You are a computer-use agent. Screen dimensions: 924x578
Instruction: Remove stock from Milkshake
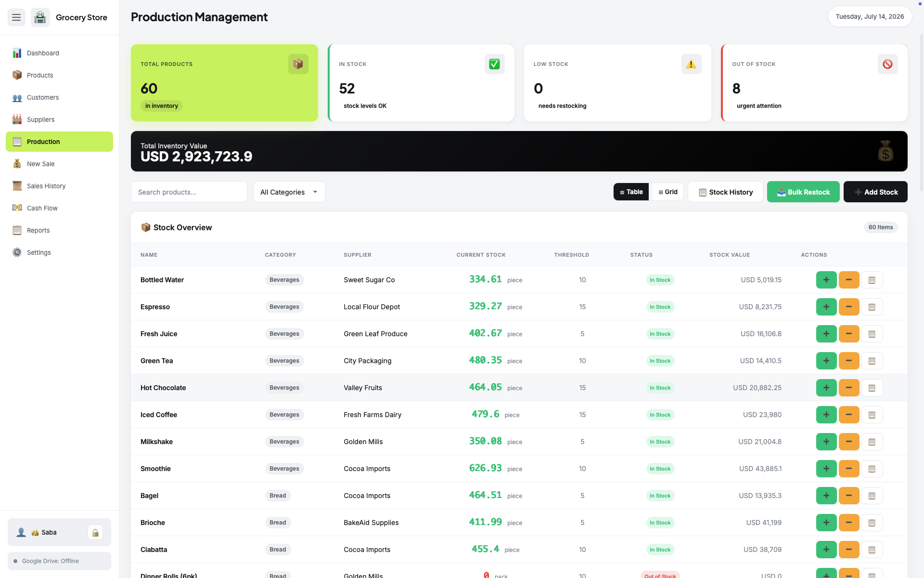point(849,442)
